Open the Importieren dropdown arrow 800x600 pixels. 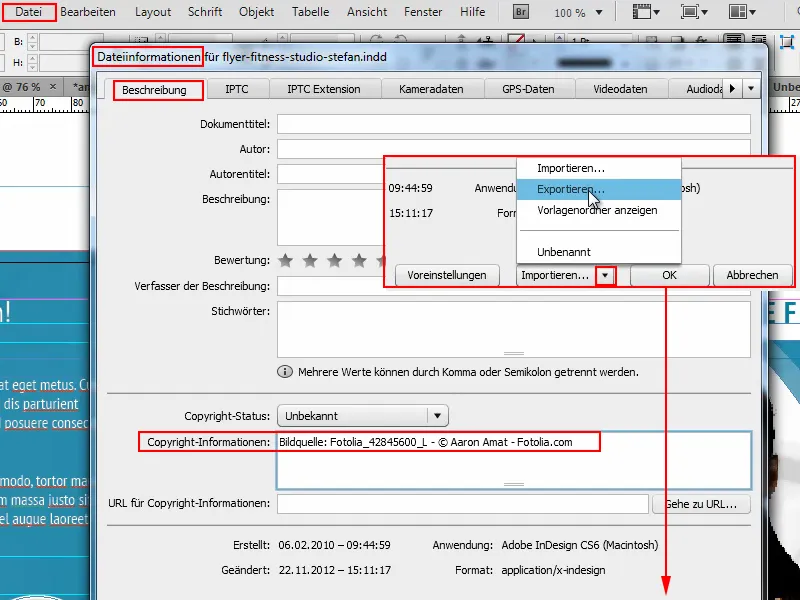click(605, 276)
